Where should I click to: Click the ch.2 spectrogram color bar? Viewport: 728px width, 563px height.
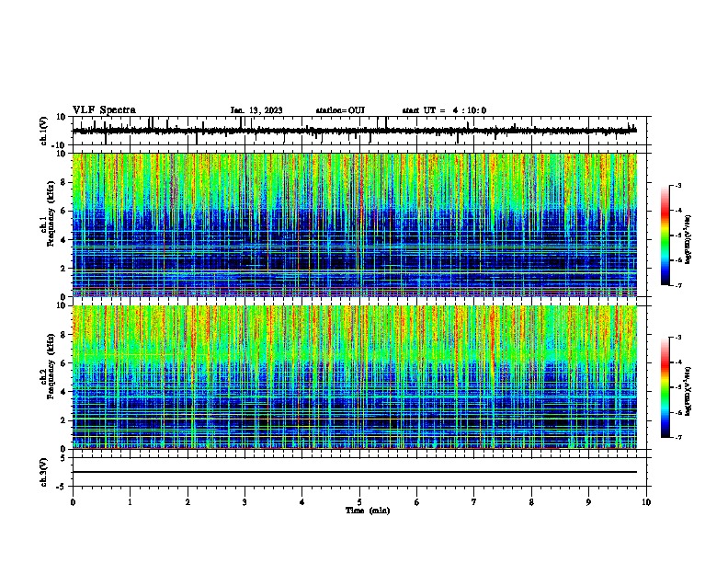click(x=665, y=387)
